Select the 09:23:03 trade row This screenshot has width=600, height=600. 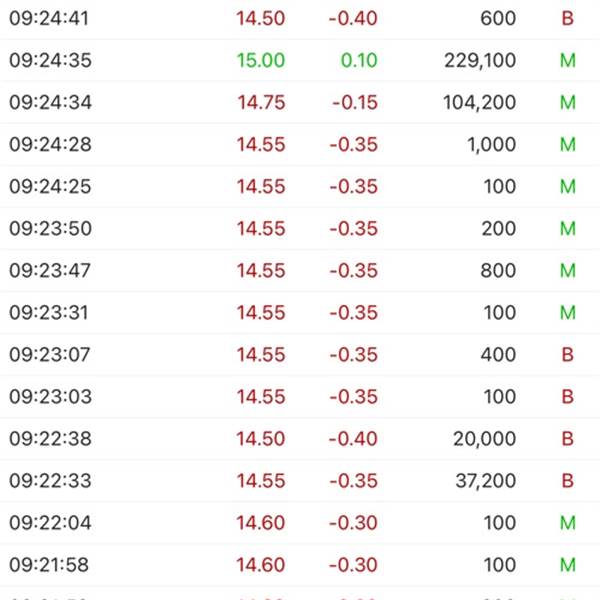tap(300, 397)
